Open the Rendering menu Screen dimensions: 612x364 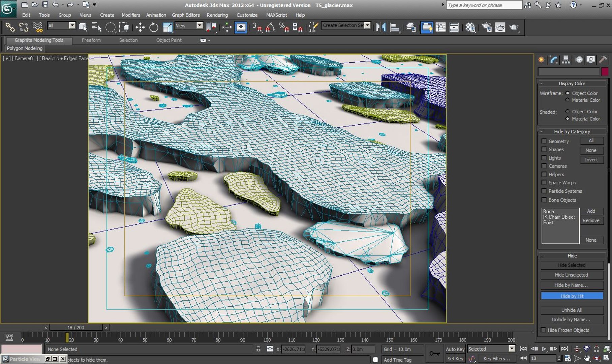click(217, 15)
